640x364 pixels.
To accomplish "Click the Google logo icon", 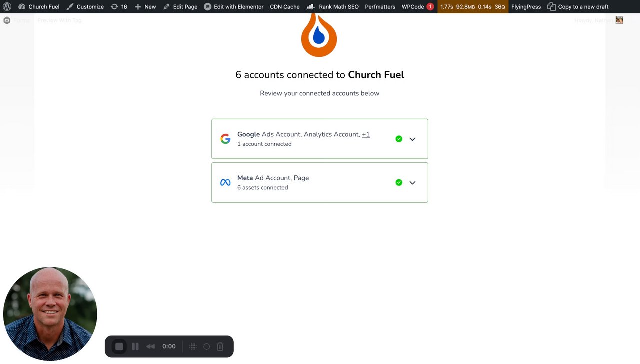I will (x=225, y=139).
